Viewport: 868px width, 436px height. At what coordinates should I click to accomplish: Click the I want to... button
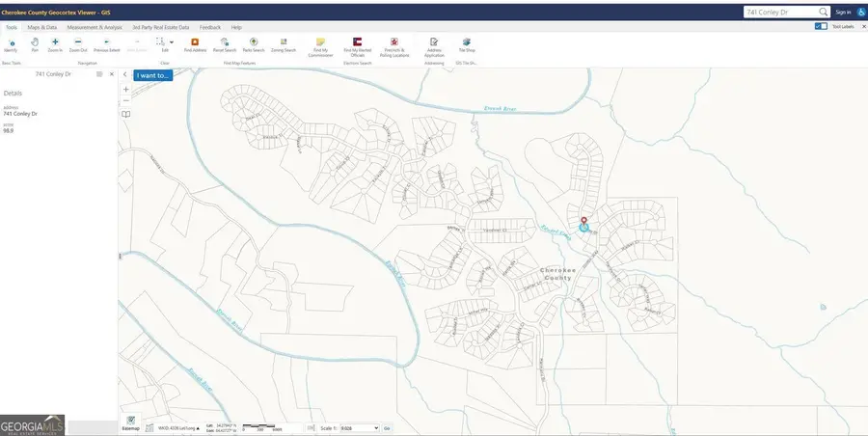pos(152,75)
